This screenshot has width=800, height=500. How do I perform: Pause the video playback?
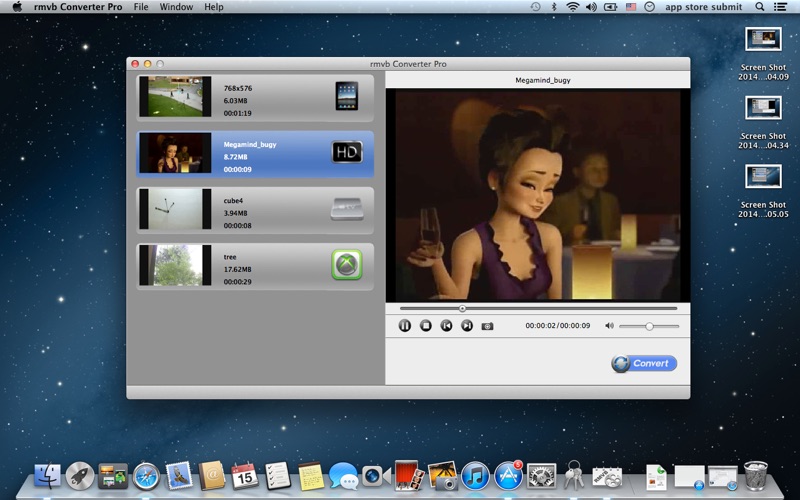[405, 326]
